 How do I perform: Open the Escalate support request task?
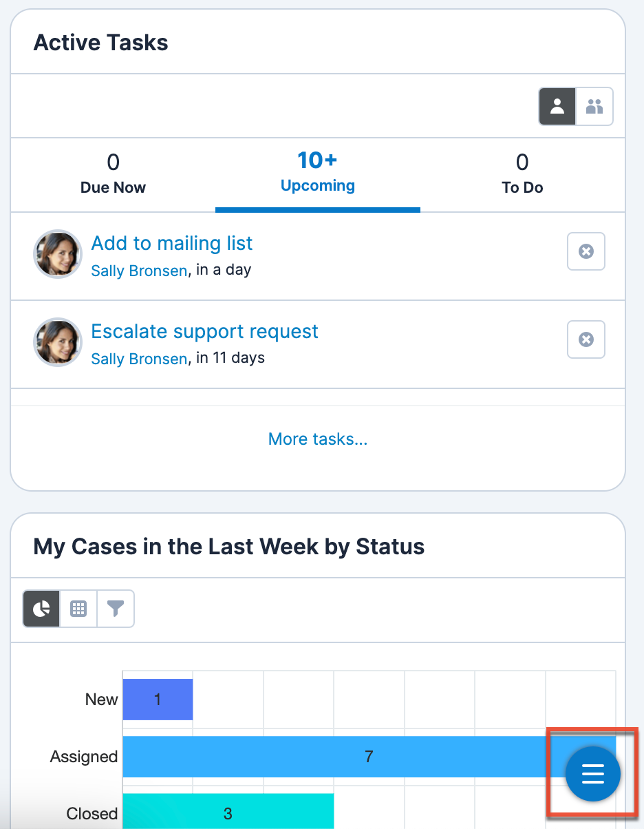[204, 331]
